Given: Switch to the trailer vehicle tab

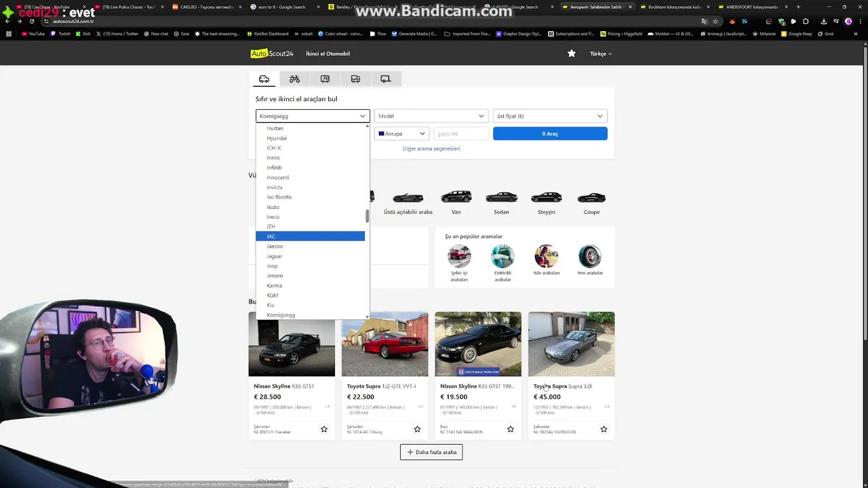Looking at the screenshot, I should 386,79.
